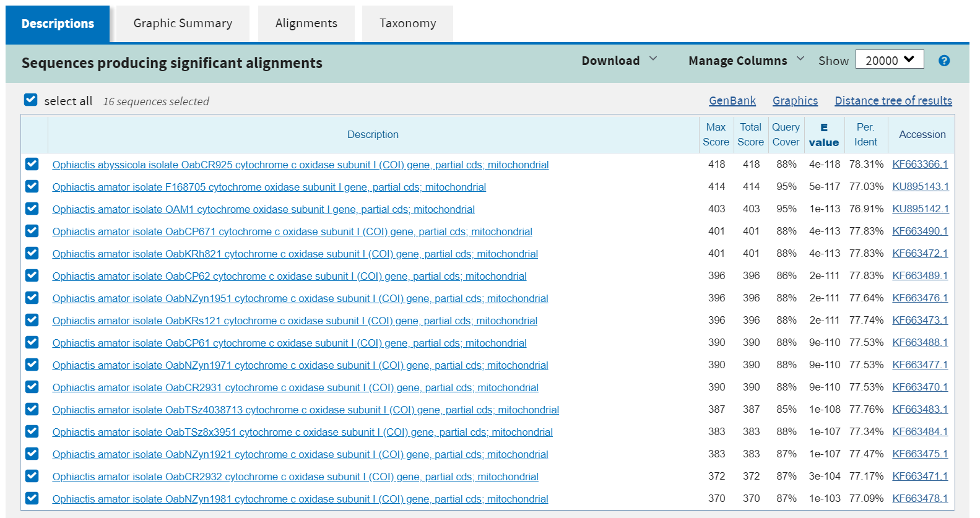Image resolution: width=980 pixels, height=518 pixels.
Task: Open accession KU895143.1 link
Action: pyautogui.click(x=921, y=186)
